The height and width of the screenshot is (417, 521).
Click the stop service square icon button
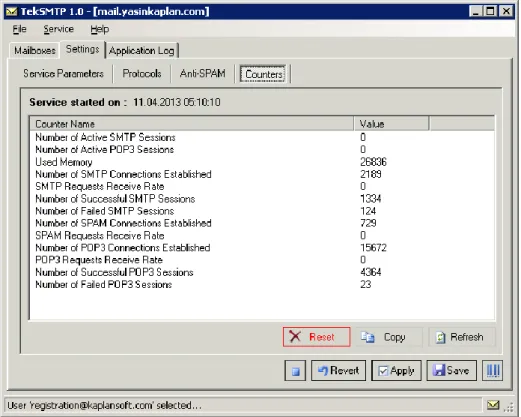[x=295, y=370]
